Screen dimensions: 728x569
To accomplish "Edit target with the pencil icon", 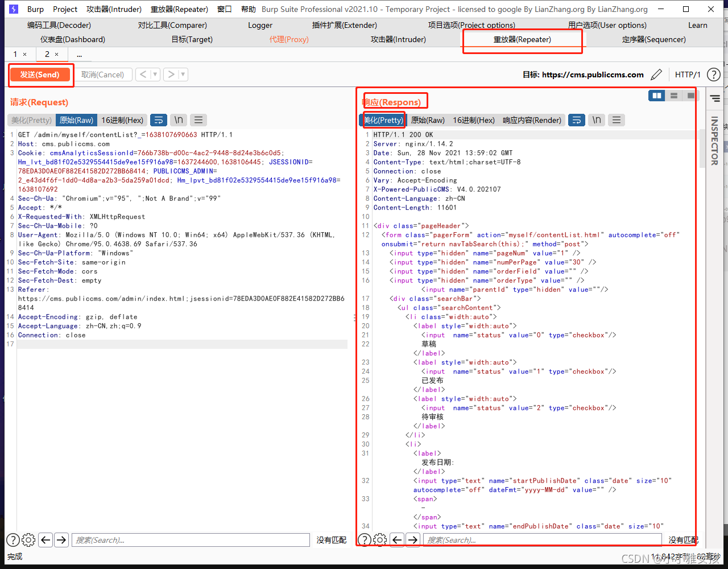I will point(656,75).
